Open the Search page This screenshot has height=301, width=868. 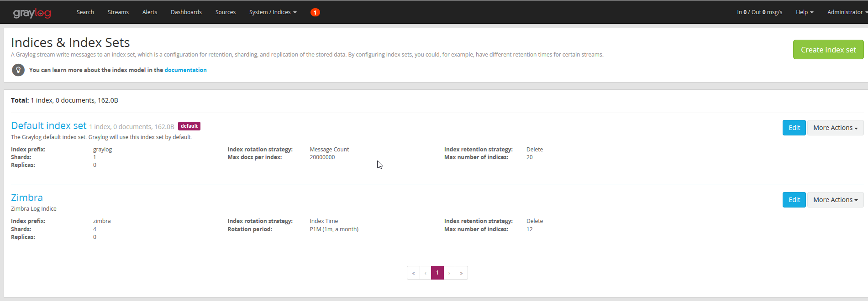point(85,12)
